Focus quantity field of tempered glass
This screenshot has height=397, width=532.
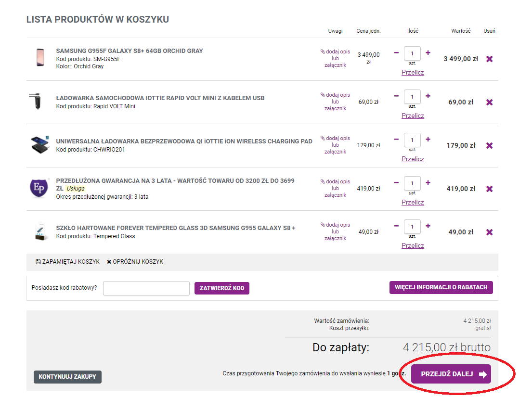[412, 227]
